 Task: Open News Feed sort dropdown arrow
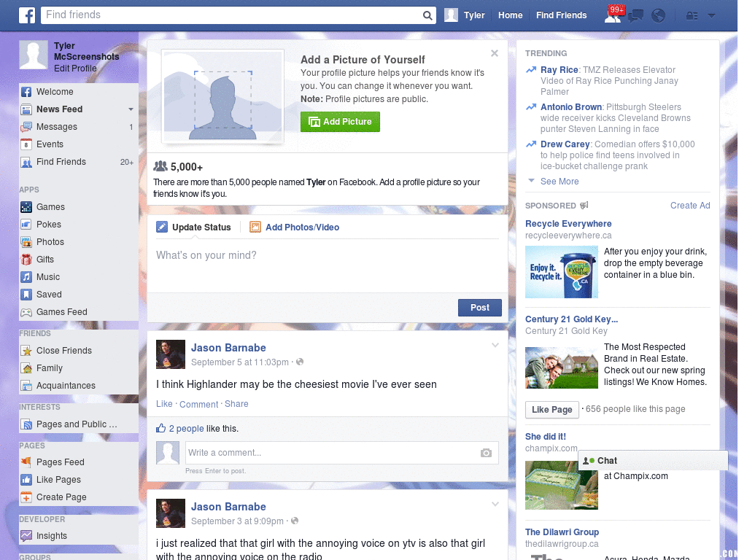pyautogui.click(x=131, y=109)
